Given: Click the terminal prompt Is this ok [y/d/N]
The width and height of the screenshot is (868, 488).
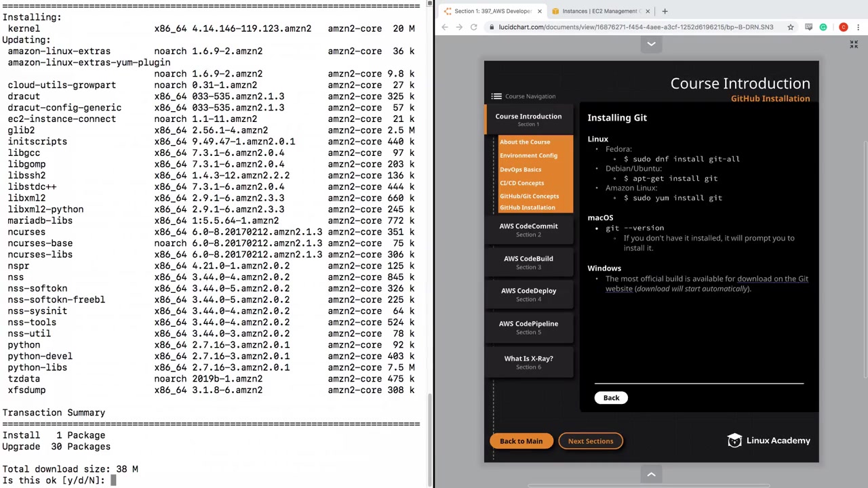Looking at the screenshot, I should tap(54, 481).
